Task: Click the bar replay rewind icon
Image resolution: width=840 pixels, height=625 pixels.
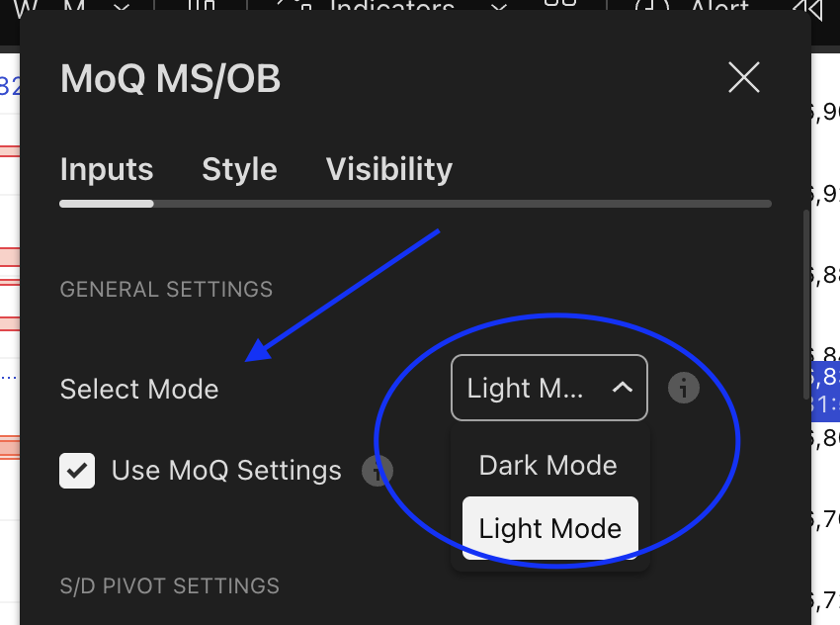Action: click(x=809, y=8)
